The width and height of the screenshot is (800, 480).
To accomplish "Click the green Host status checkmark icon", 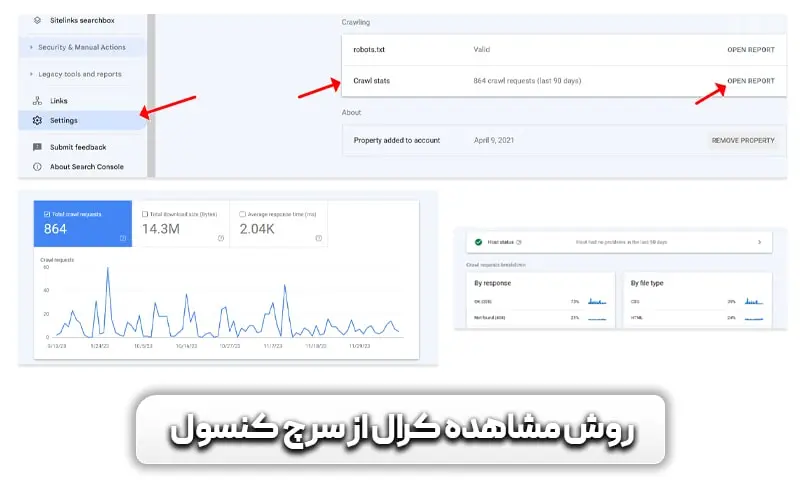I will pyautogui.click(x=479, y=242).
